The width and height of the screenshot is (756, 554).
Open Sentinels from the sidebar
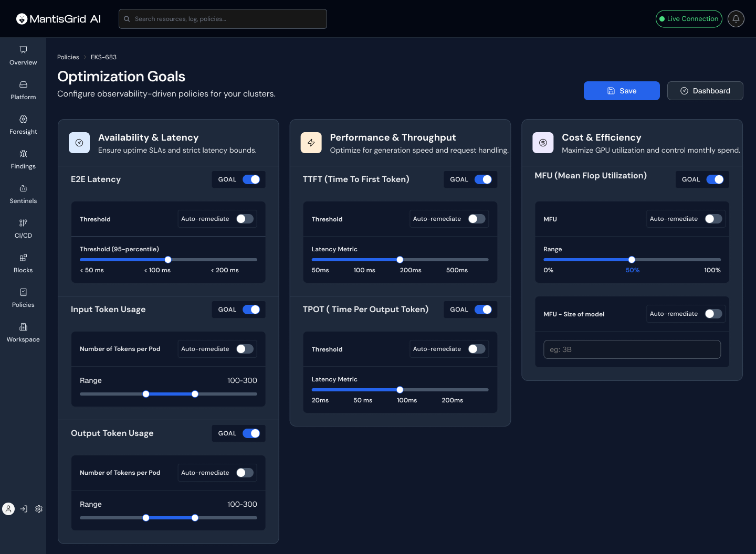23,194
